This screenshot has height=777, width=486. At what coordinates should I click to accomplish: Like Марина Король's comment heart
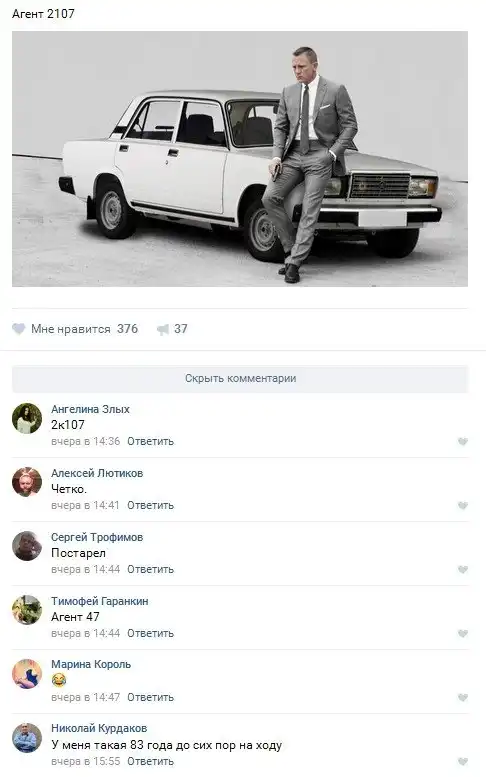pos(463,697)
